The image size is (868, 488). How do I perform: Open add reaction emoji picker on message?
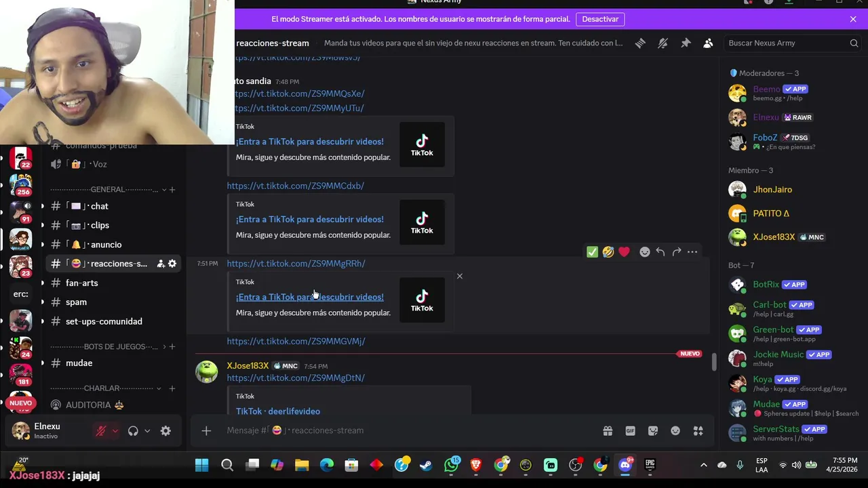coord(645,251)
